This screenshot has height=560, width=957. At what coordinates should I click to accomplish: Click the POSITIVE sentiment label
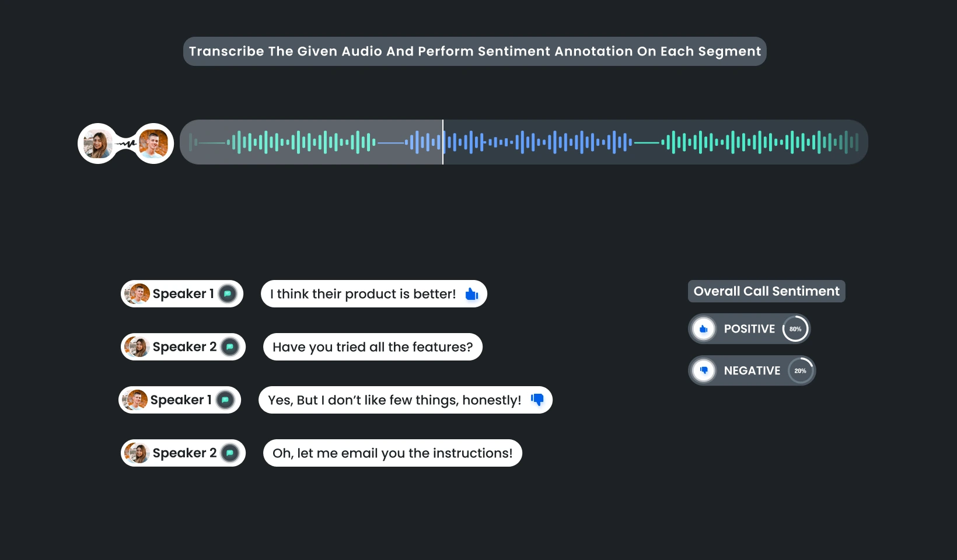[749, 329]
